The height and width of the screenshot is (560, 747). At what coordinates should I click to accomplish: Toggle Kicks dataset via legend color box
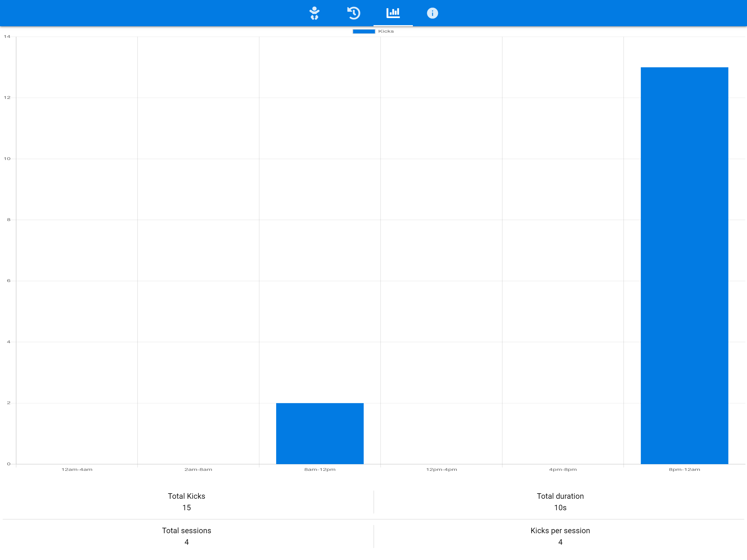[364, 31]
